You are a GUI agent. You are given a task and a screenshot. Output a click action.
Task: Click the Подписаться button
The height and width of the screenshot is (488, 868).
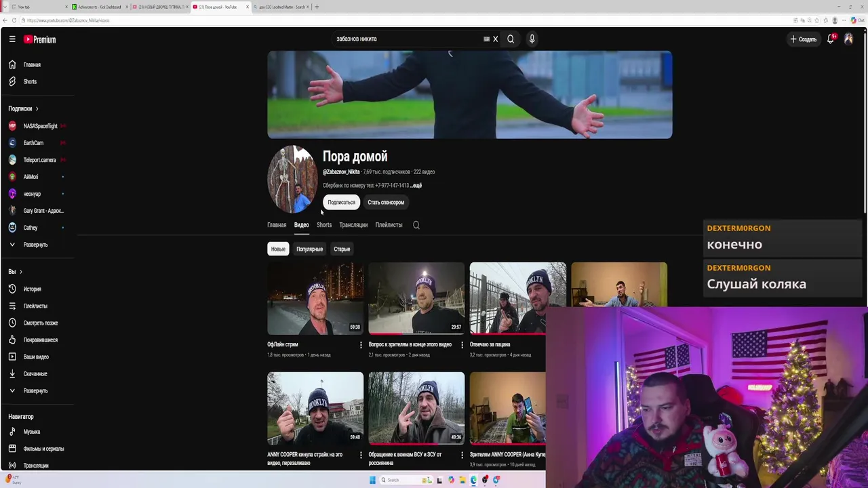(341, 202)
